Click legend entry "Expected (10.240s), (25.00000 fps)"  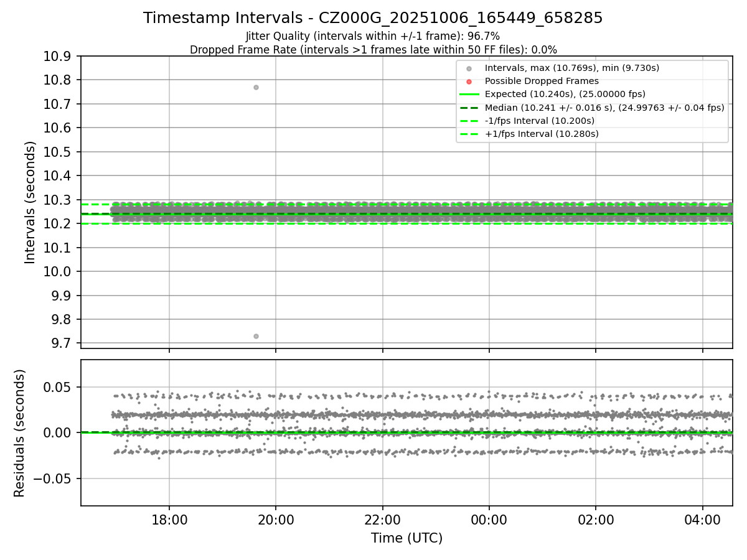[565, 94]
